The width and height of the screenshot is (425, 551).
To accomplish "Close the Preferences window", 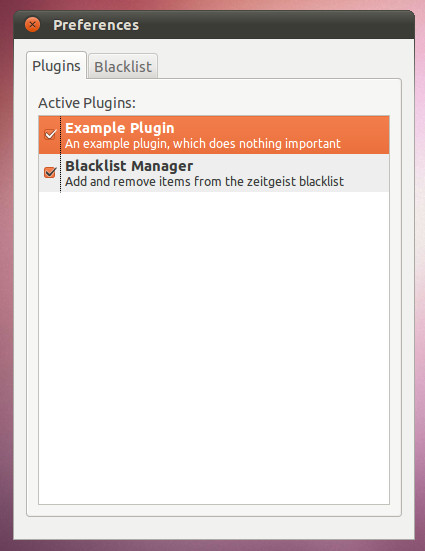I will tap(32, 25).
